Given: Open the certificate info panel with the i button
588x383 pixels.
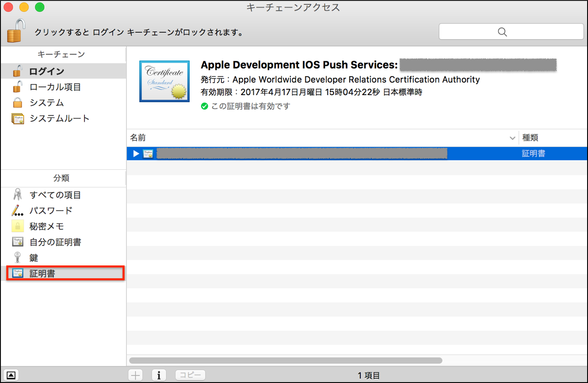Looking at the screenshot, I should pos(159,375).
